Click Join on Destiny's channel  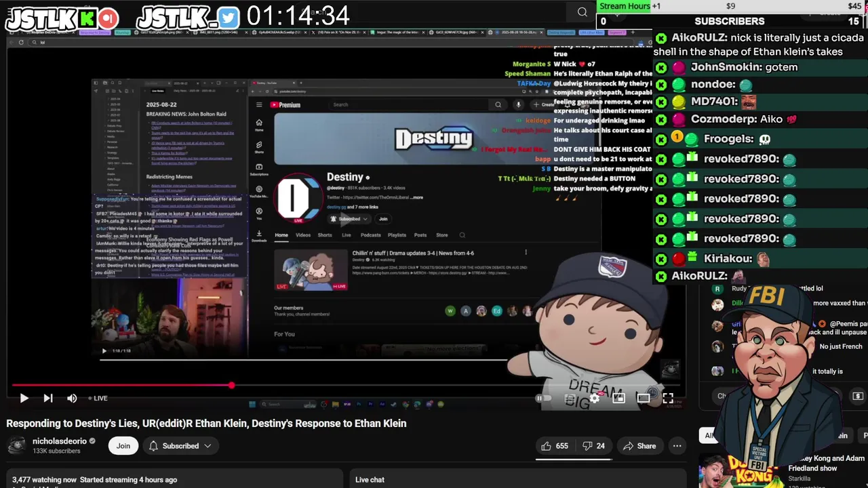click(383, 219)
